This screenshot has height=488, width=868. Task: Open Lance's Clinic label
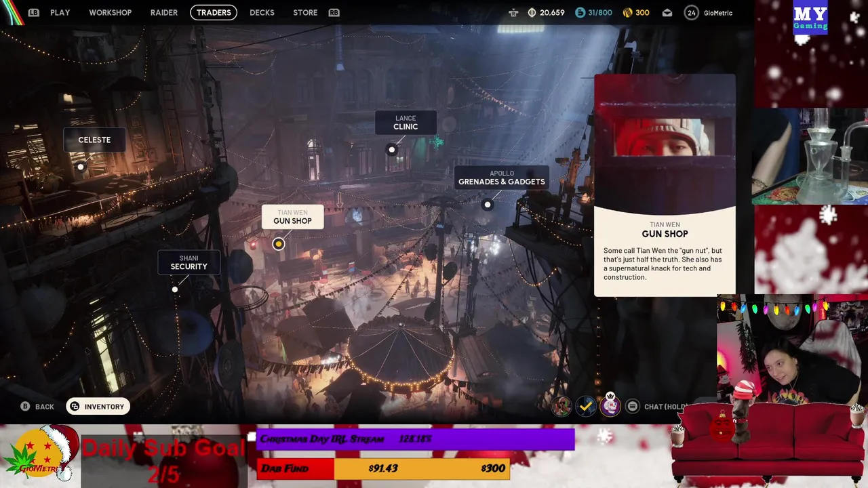tap(406, 123)
